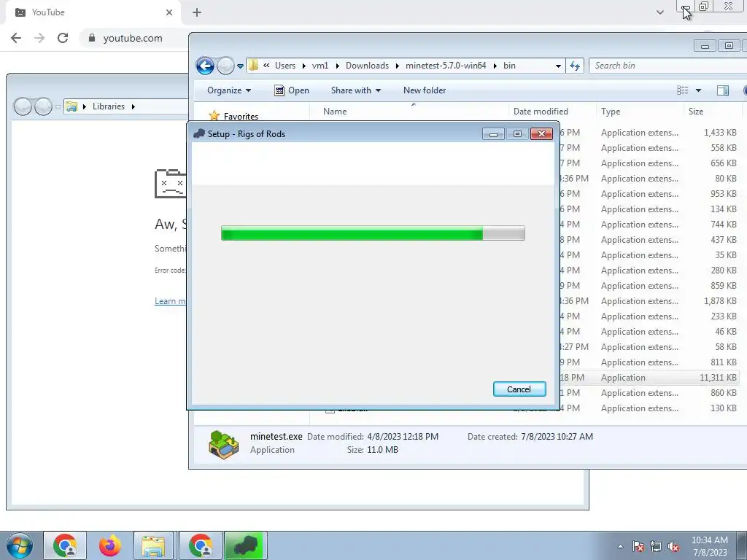Image resolution: width=747 pixels, height=560 pixels.
Task: Click the folder icon in the address bar
Action: [253, 65]
